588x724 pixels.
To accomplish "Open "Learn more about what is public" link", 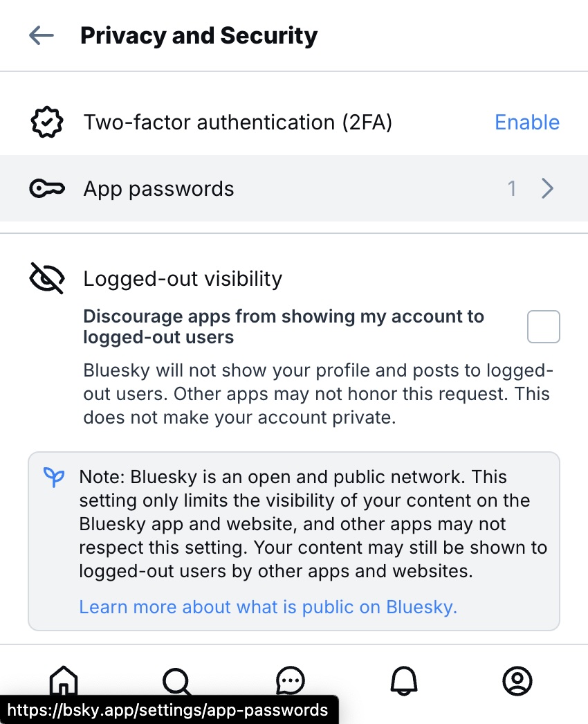I will point(268,607).
